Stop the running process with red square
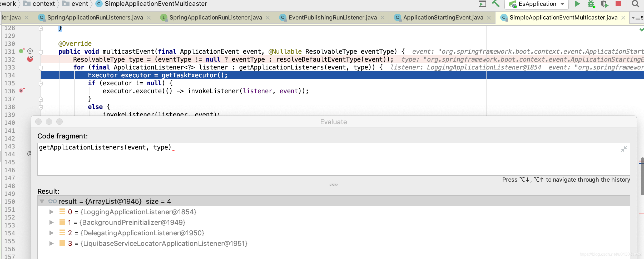 pos(618,4)
